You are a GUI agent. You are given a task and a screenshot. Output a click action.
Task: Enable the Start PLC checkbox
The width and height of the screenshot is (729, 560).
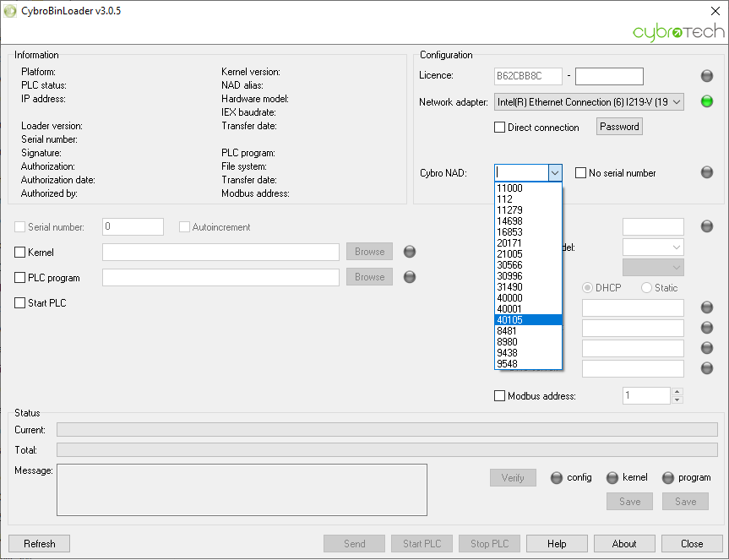[20, 303]
